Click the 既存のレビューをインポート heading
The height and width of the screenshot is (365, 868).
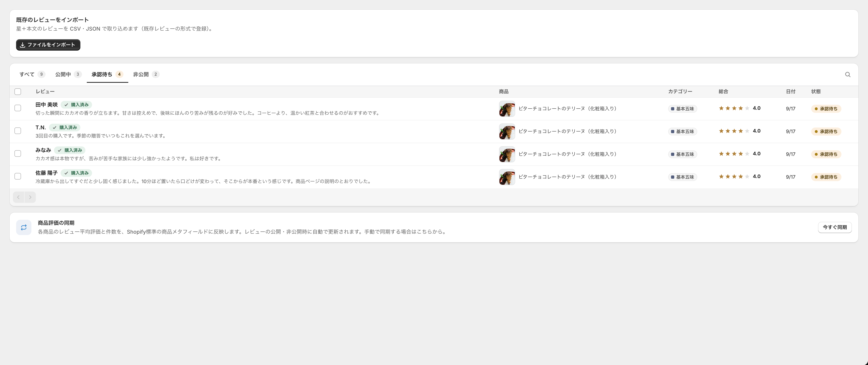[x=53, y=20]
